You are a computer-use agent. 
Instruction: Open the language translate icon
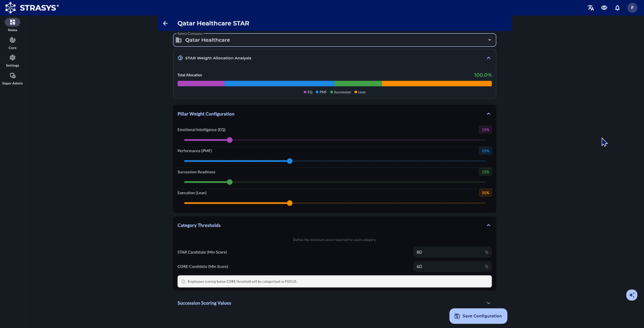pos(591,8)
